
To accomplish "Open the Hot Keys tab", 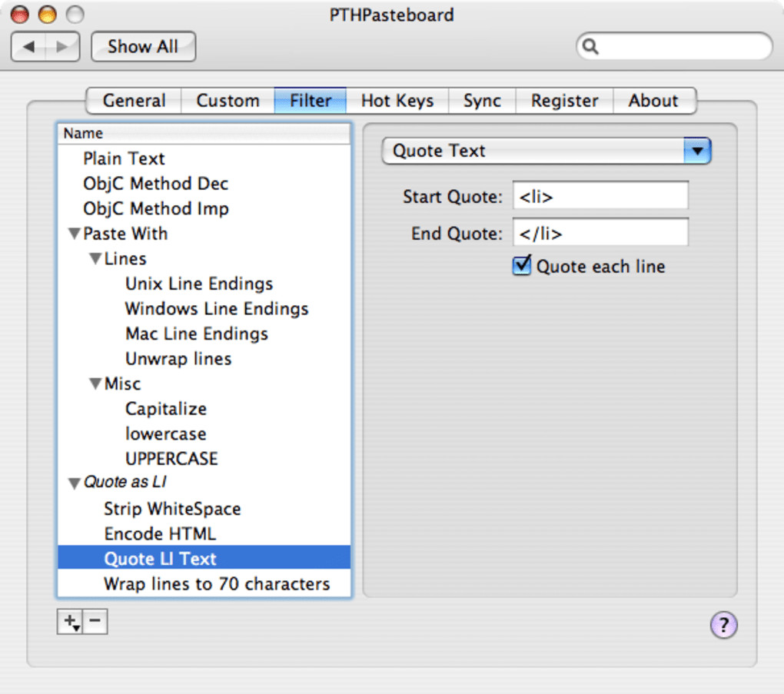I will [397, 101].
